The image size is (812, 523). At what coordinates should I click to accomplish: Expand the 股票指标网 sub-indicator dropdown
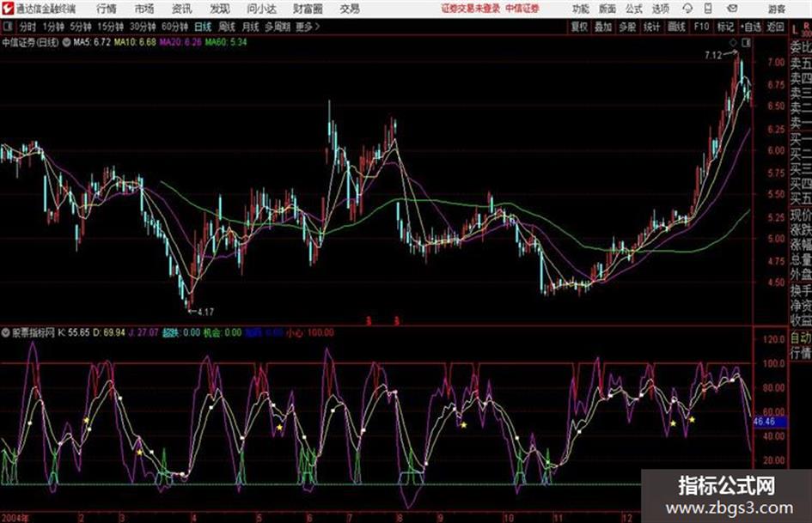pyautogui.click(x=6, y=332)
